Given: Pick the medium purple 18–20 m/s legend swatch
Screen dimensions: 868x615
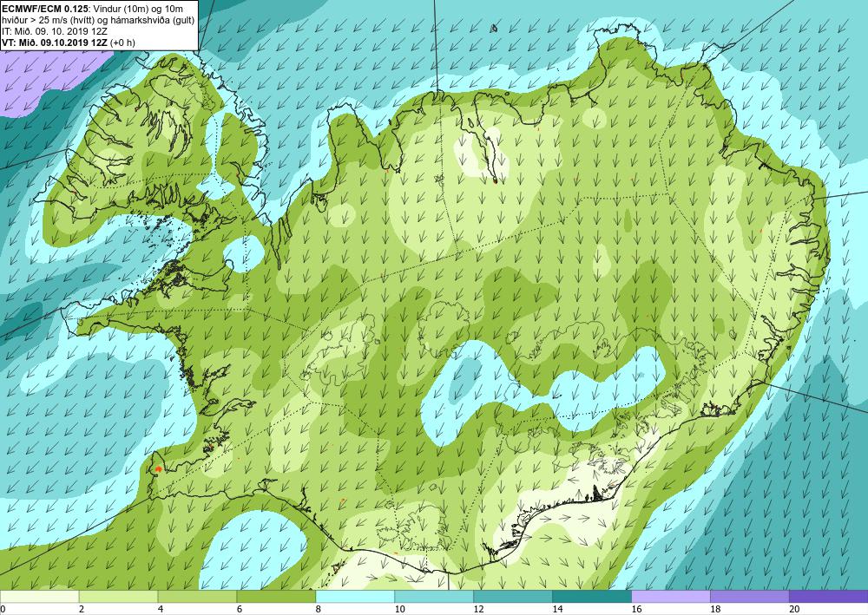Looking at the screenshot, I should pyautogui.click(x=750, y=597).
